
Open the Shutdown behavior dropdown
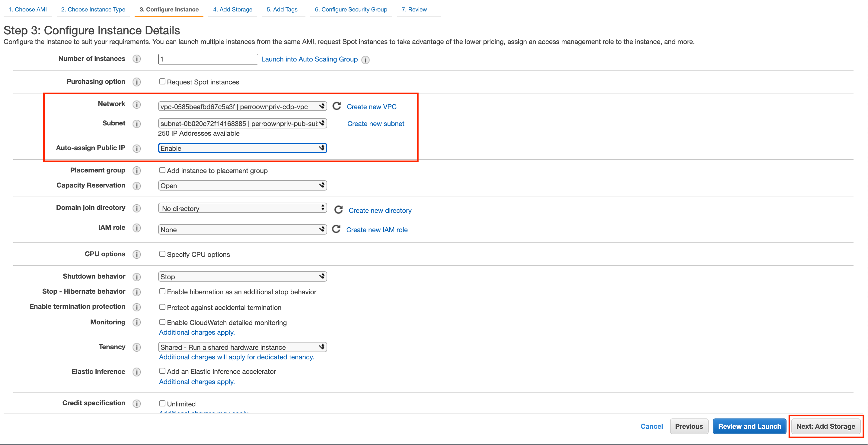point(242,277)
